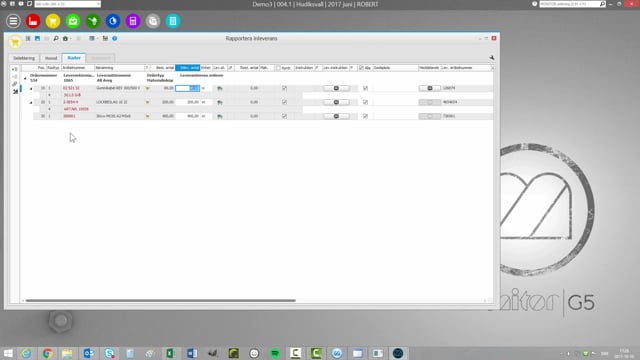The height and width of the screenshot is (360, 640).
Task: Click the home icon in window toolbar
Action: (65, 38)
